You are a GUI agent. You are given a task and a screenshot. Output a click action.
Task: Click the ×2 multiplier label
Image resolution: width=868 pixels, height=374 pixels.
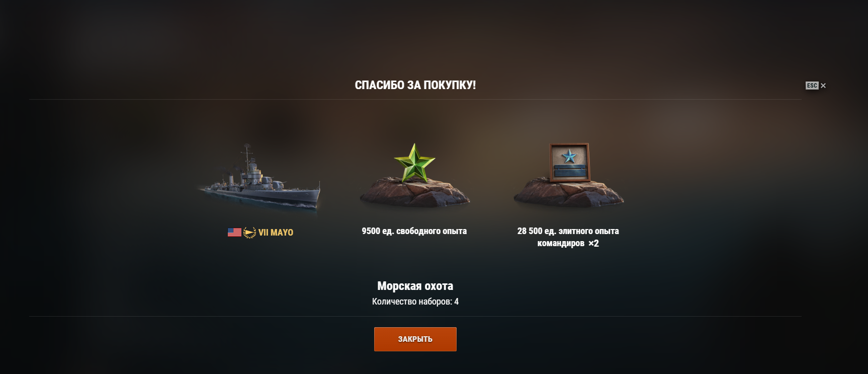coord(593,244)
